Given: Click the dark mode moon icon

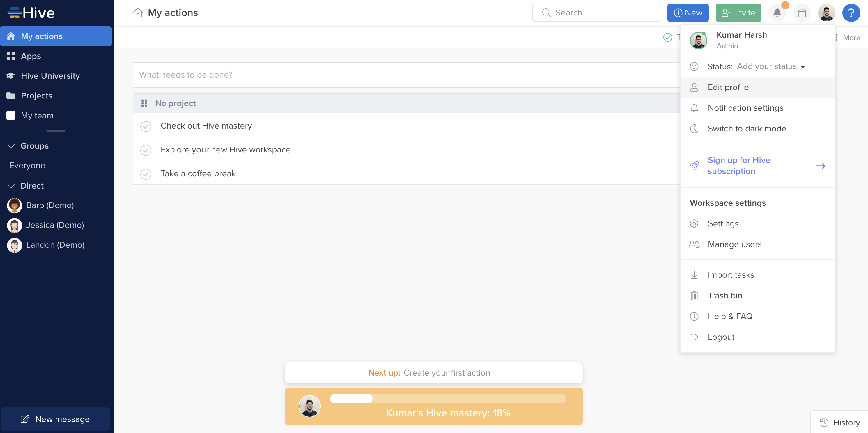Looking at the screenshot, I should 694,129.
